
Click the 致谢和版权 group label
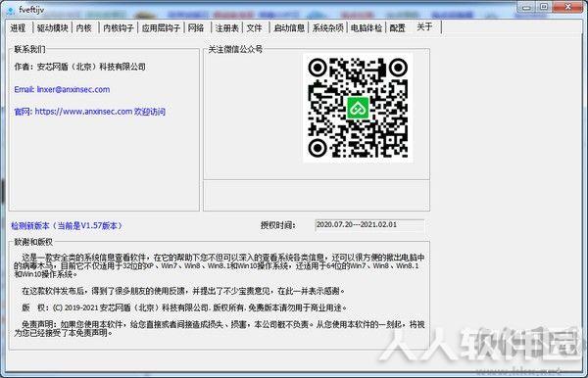point(33,242)
